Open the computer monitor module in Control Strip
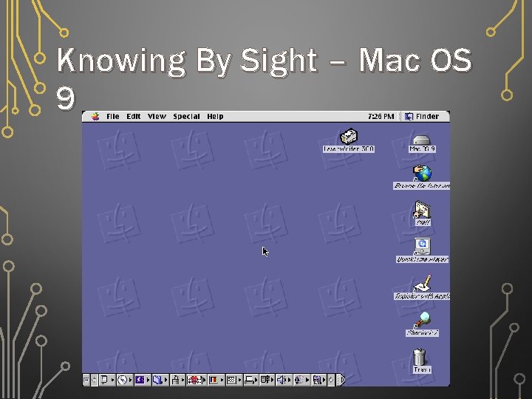Image resolution: width=532 pixels, height=399 pixels. pos(108,380)
